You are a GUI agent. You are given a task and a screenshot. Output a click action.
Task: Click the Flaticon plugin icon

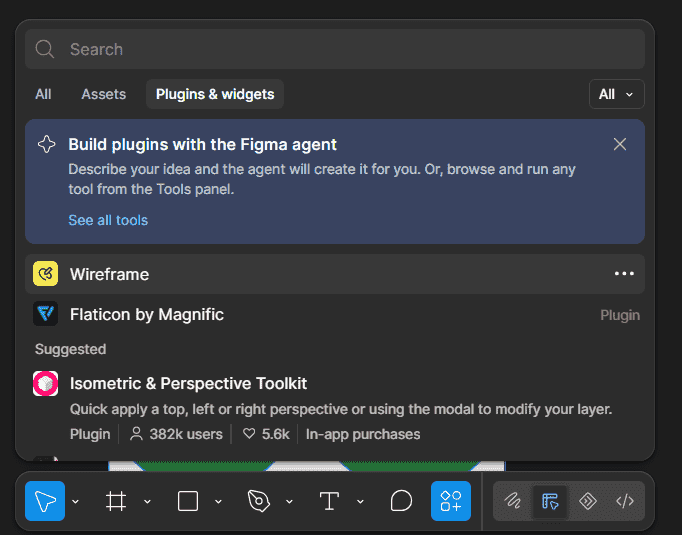(45, 314)
